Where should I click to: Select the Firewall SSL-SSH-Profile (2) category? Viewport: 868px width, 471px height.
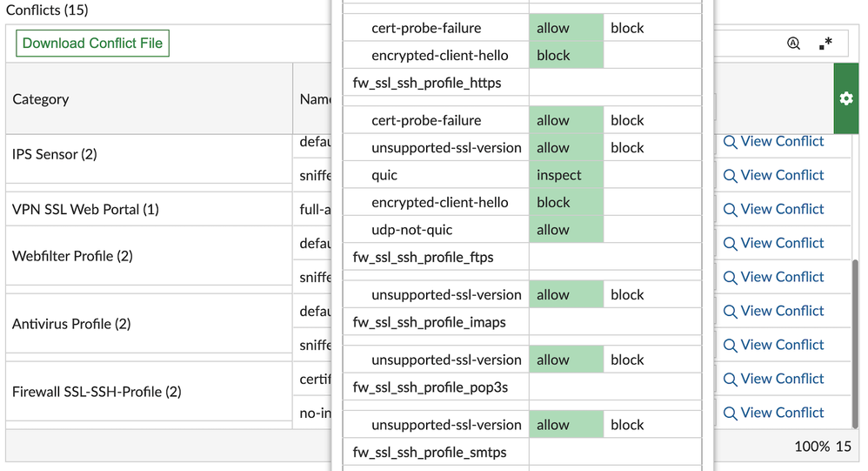[x=97, y=392]
